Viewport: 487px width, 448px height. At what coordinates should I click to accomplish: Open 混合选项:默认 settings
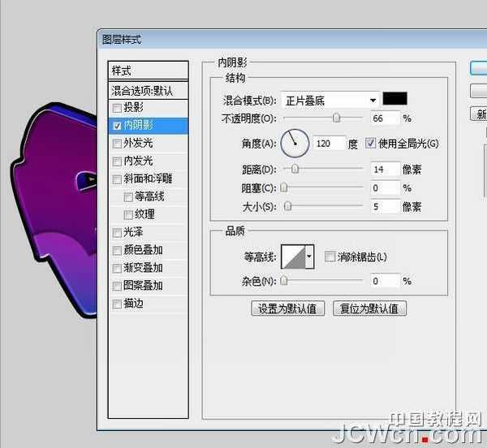148,90
